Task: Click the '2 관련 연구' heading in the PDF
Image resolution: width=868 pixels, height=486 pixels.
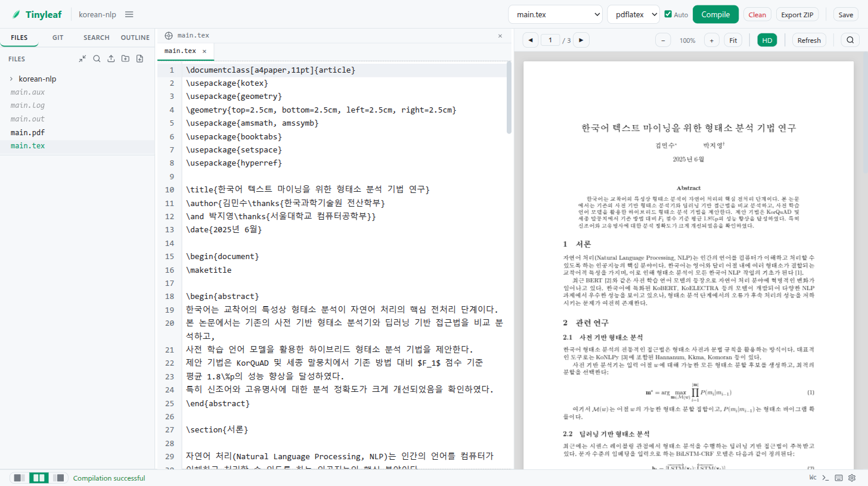Action: pyautogui.click(x=585, y=323)
